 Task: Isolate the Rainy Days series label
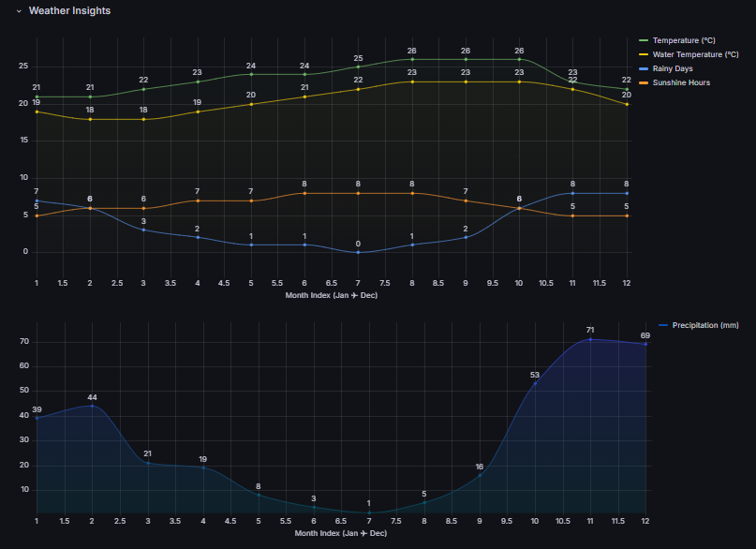pos(673,68)
